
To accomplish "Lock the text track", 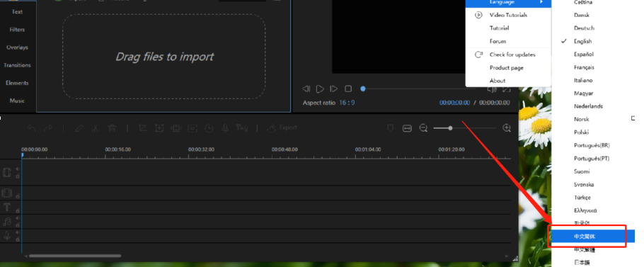I will (18, 211).
